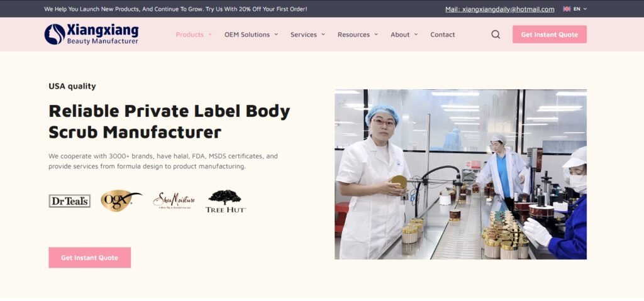Viewport: 644px width, 301px height.
Task: Click the Dr Teal's brand logo
Action: (69, 201)
